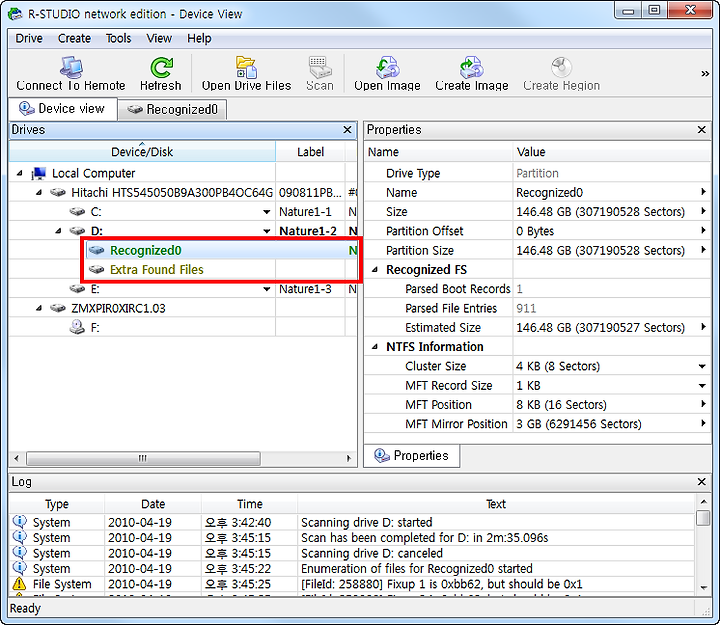Open Drive Files from the toolbar
This screenshot has width=720, height=625.
coord(246,67)
